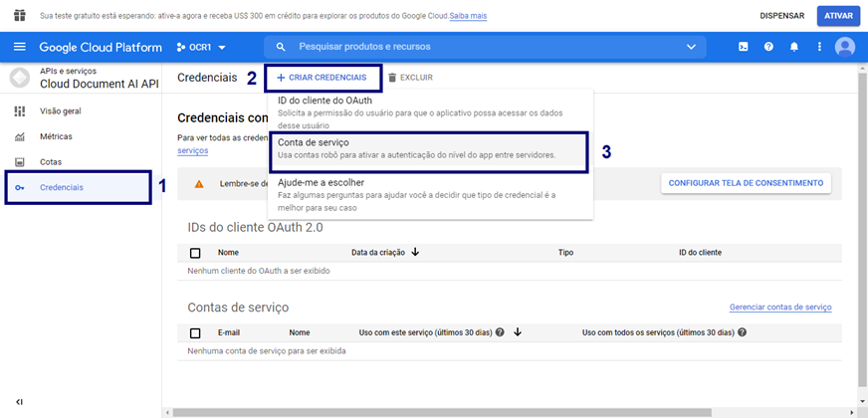Click the search magnifier icon
Viewport: 868px width, 418px height.
(x=282, y=47)
